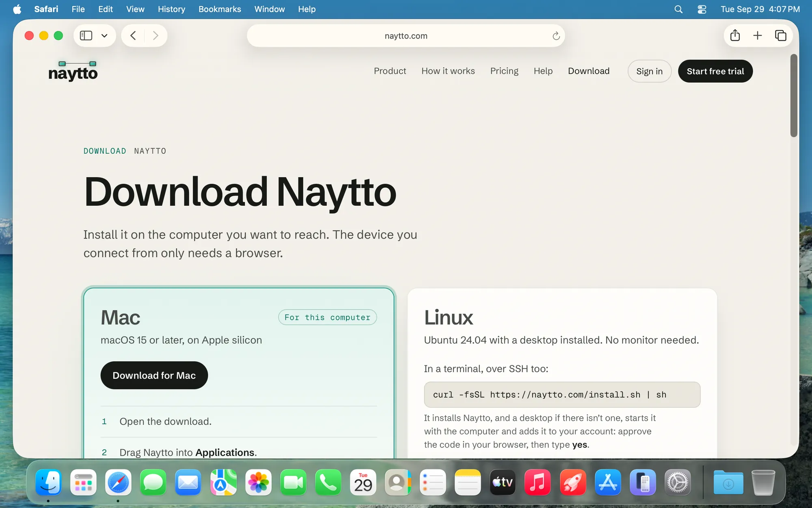Select Download in the website navigation
Image resolution: width=812 pixels, height=508 pixels.
coord(589,71)
